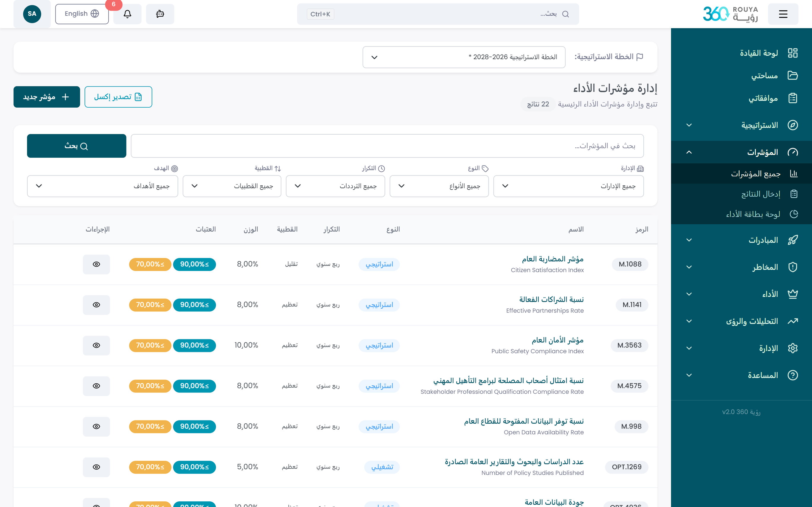Image resolution: width=812 pixels, height=507 pixels.
Task: Open the المبادرات rocket icon
Action: (793, 240)
